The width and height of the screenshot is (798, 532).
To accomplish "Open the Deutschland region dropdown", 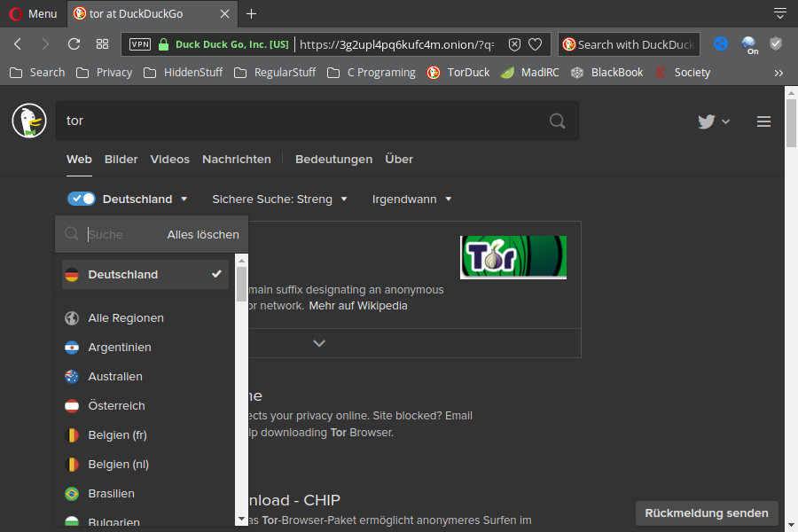I will click(145, 199).
